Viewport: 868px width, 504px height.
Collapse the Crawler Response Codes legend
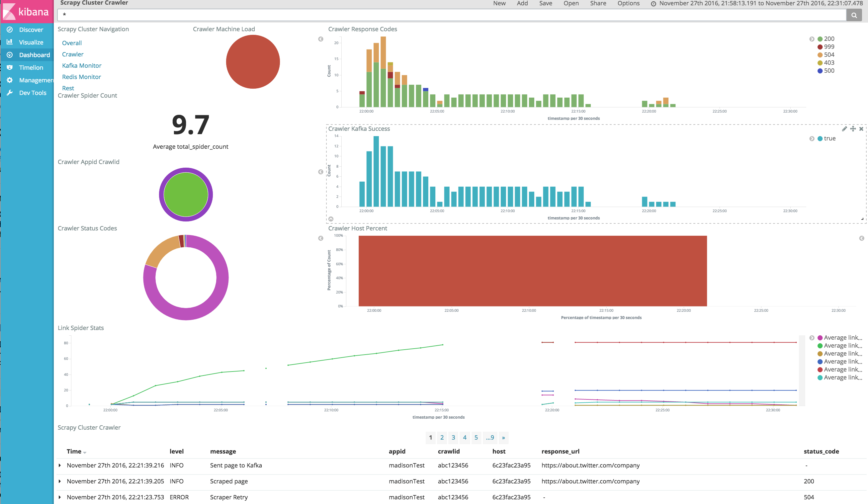point(812,39)
